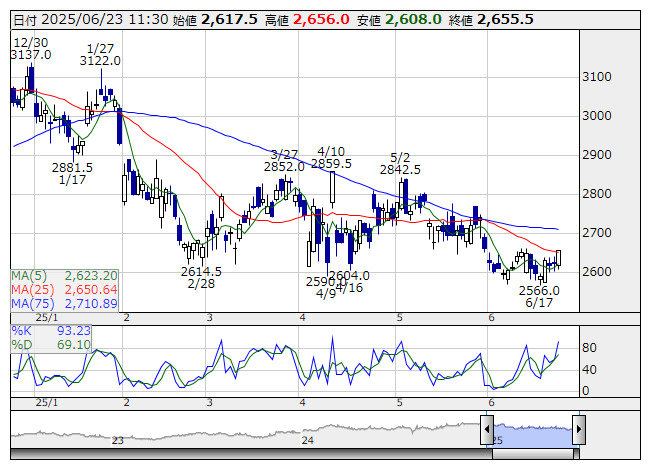Viewport: 653px width, 470px height.
Task: Click the 6/17 low label 2566.0
Action: (539, 290)
